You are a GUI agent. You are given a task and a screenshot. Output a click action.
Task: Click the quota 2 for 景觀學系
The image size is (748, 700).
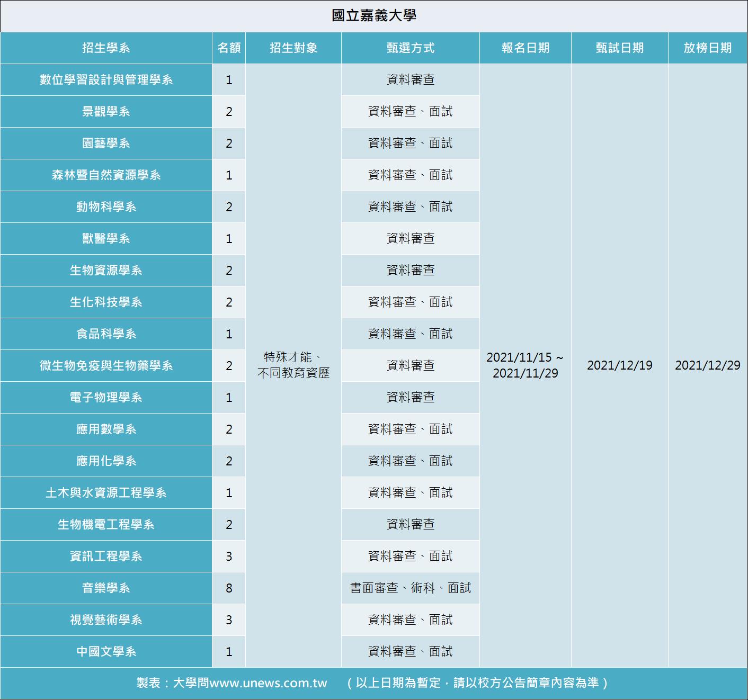point(229,112)
